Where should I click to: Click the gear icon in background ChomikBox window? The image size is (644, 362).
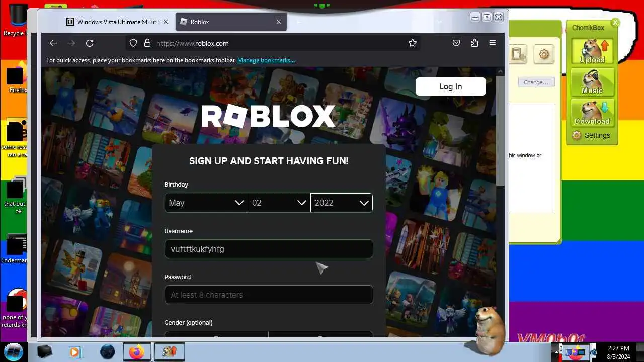[x=544, y=54]
